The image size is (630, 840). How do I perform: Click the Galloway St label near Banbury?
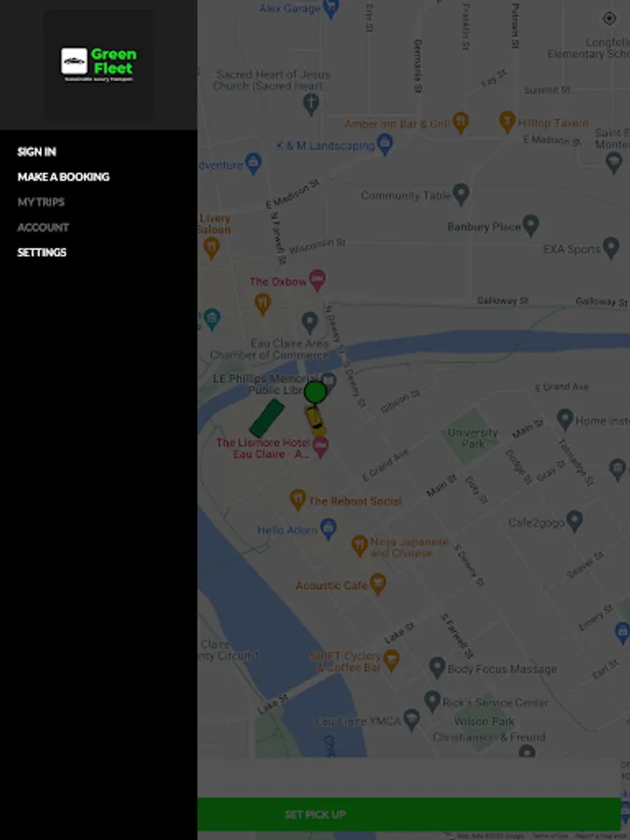click(503, 301)
